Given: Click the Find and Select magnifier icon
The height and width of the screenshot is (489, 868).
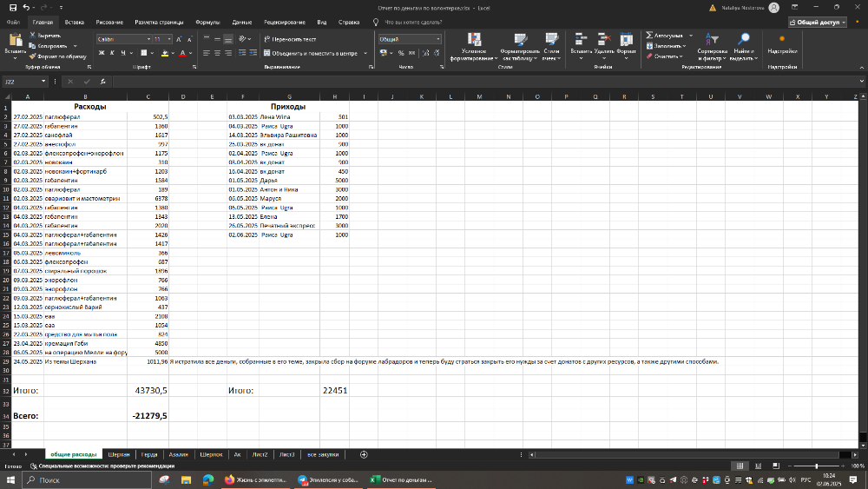Looking at the screenshot, I should pos(743,41).
